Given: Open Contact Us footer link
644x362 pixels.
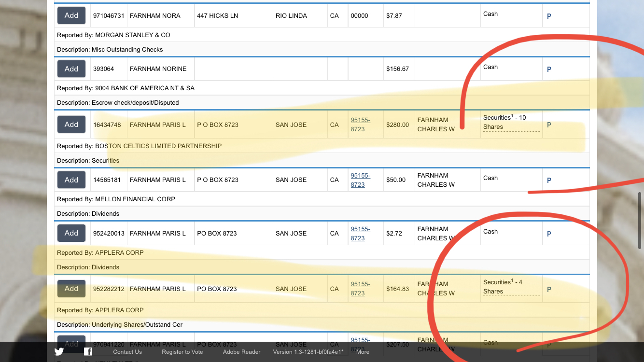Looking at the screenshot, I should click(x=127, y=352).
